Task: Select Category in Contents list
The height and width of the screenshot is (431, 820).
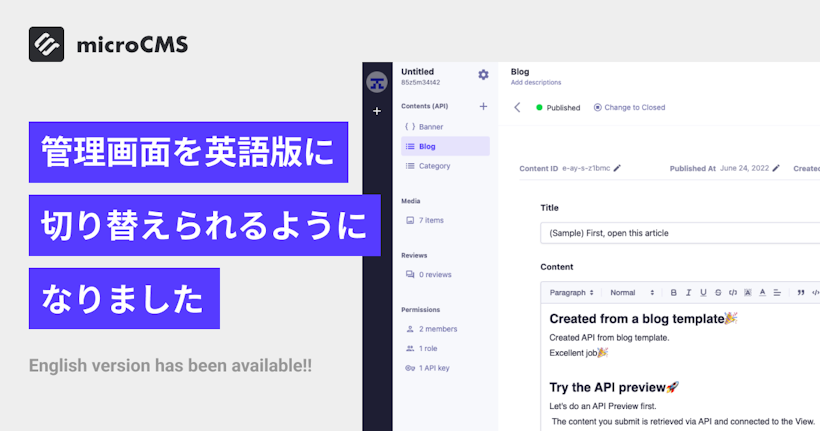Action: coord(434,166)
